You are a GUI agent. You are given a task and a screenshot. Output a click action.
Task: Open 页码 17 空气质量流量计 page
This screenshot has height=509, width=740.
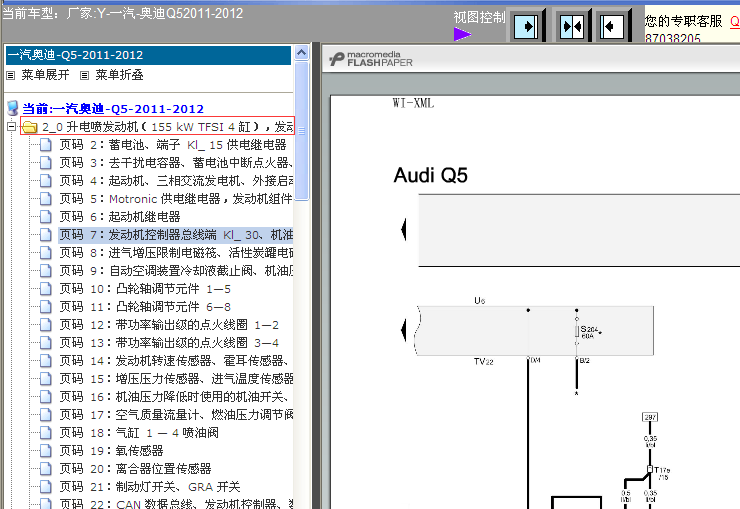pyautogui.click(x=176, y=415)
